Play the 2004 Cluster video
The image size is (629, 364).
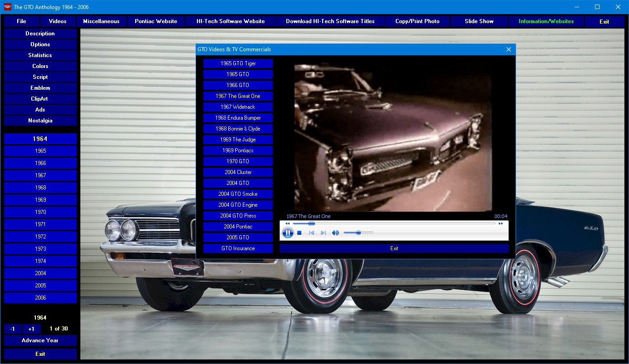point(238,172)
